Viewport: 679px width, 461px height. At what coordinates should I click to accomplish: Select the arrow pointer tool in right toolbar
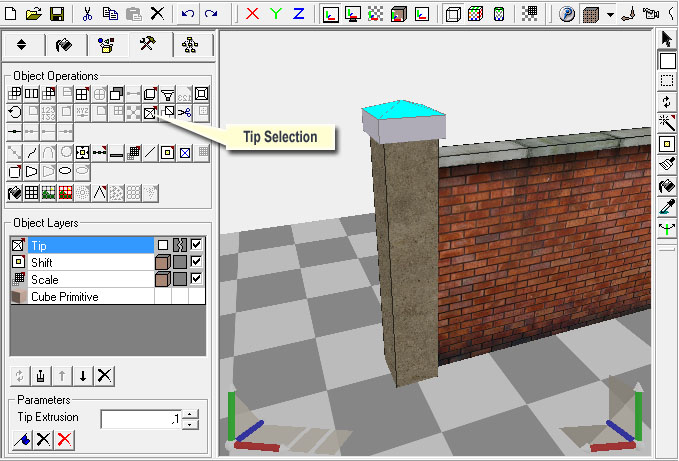pos(667,40)
